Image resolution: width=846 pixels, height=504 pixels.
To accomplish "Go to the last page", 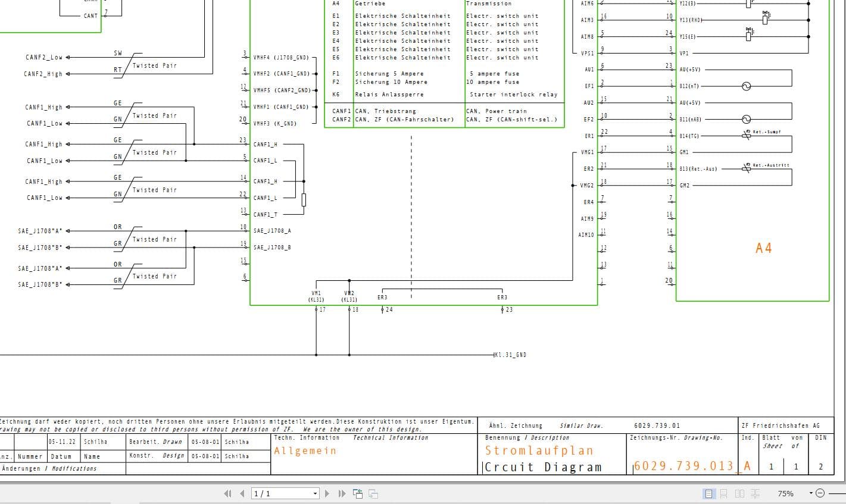I will [342, 493].
